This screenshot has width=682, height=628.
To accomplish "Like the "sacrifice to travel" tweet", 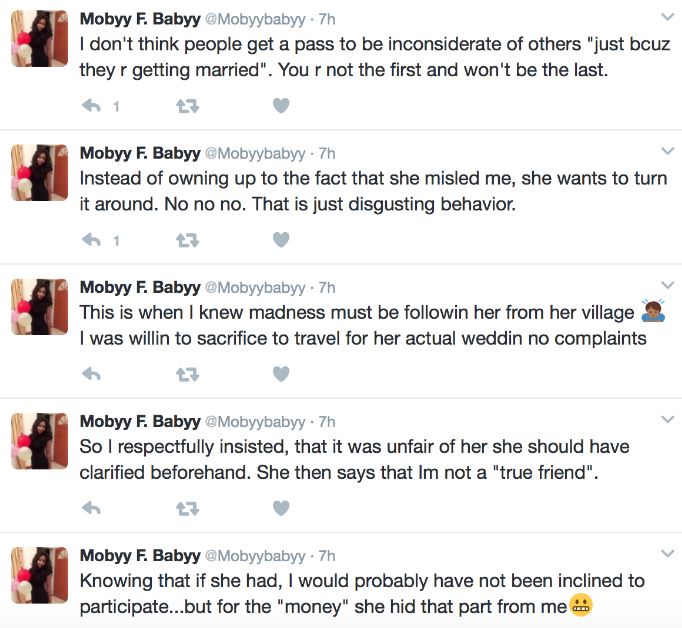I will pos(281,373).
